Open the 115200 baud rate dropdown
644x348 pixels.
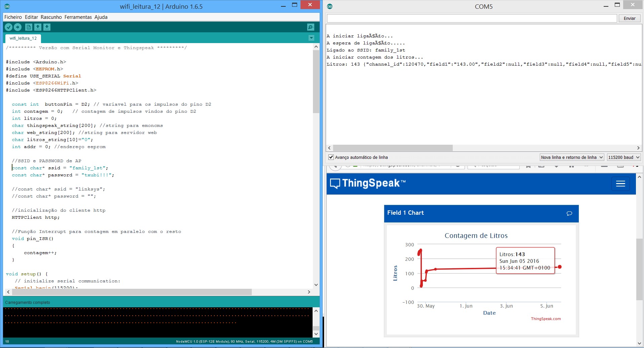pyautogui.click(x=623, y=157)
